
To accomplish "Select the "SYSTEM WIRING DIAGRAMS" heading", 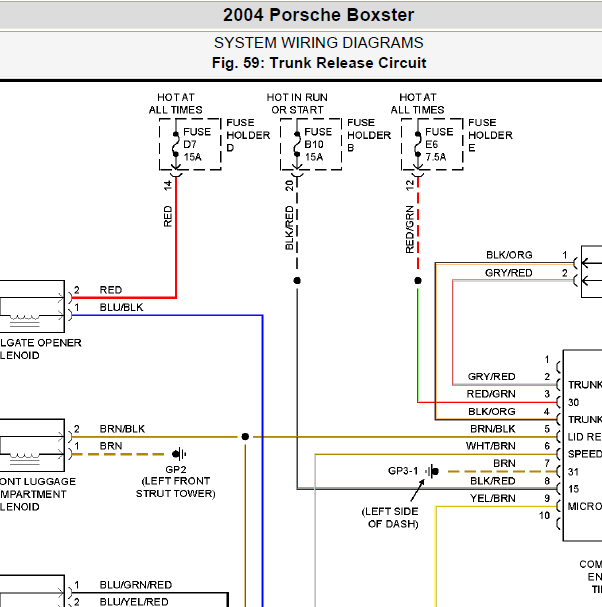I will click(x=319, y=43).
